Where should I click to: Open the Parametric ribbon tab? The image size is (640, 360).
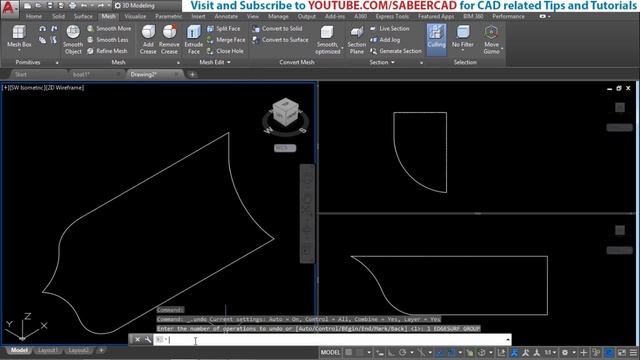click(x=169, y=16)
